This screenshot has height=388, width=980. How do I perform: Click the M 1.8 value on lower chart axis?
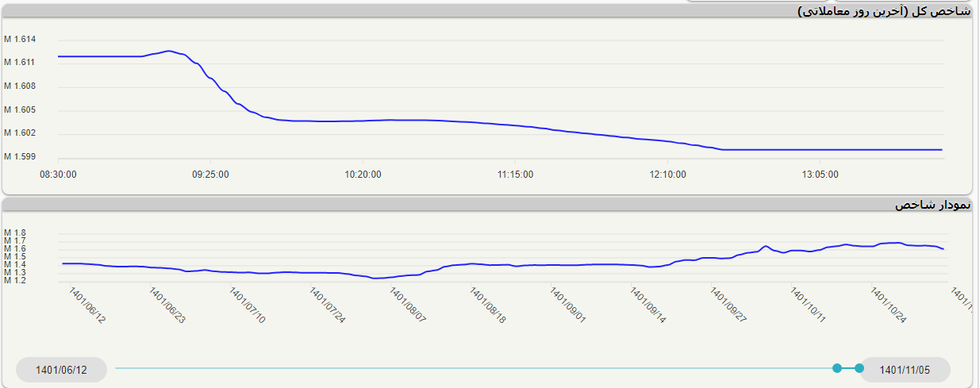click(x=15, y=232)
